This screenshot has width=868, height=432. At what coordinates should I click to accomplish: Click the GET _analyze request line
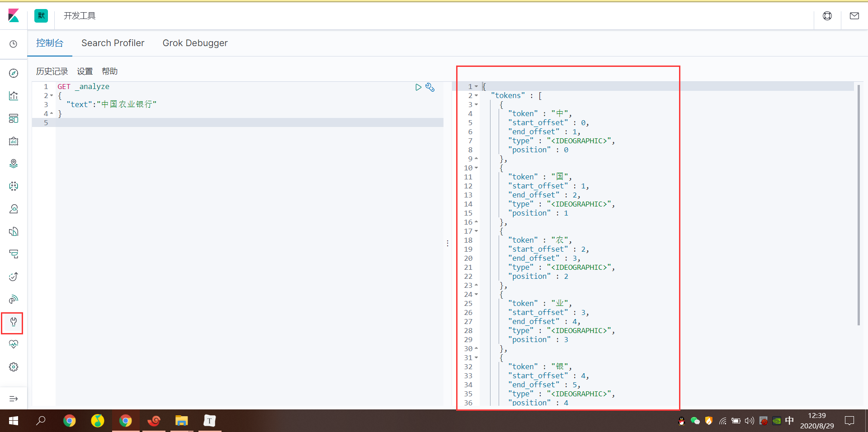pos(83,86)
